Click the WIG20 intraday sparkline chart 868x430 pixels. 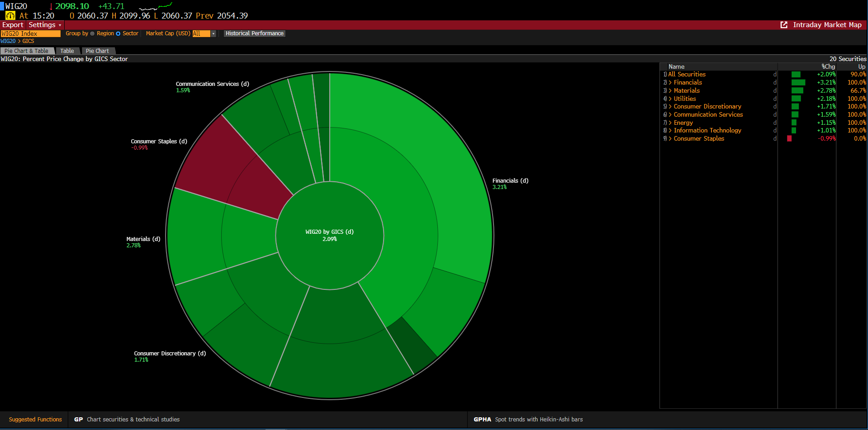[155, 7]
